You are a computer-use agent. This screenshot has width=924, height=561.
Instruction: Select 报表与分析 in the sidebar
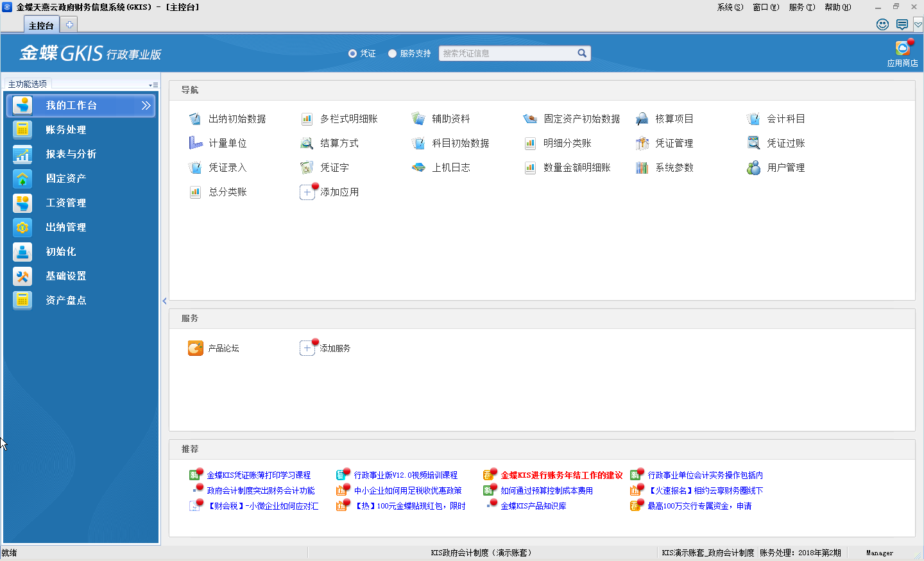click(x=81, y=154)
